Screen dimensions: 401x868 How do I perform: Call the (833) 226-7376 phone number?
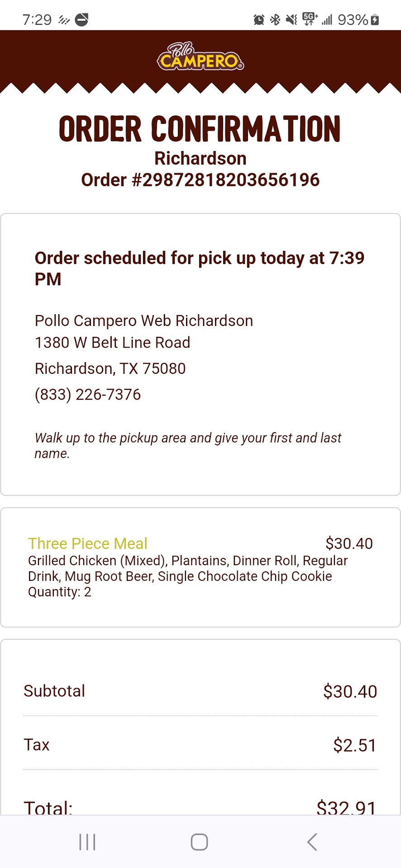click(x=88, y=394)
